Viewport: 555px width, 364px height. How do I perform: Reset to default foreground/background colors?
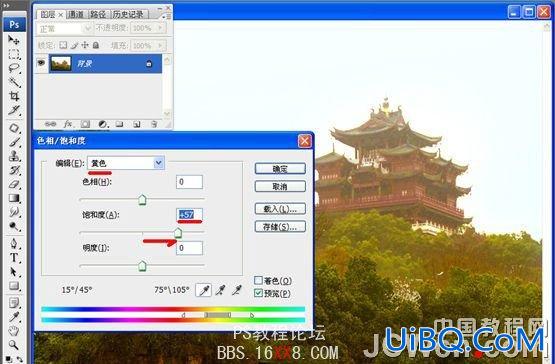8,359
